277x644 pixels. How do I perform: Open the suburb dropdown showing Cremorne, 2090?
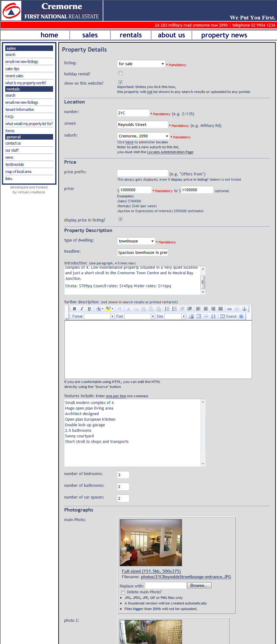tap(143, 136)
